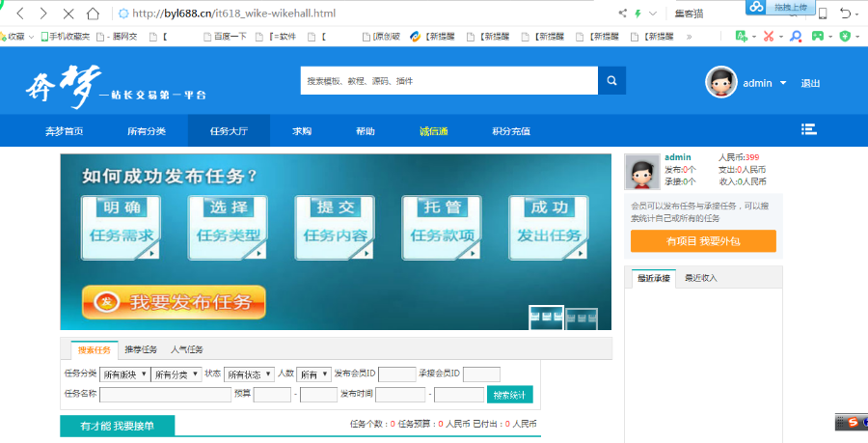Open the dropdown arrow beside the scissors icon

point(781,37)
